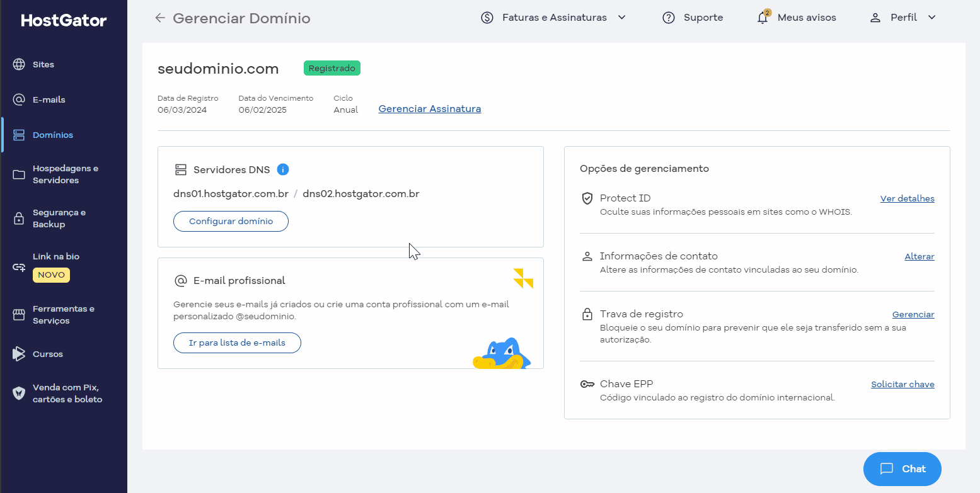Click the blue info icon beside Servidores DNS
Image resolution: width=980 pixels, height=493 pixels.
pyautogui.click(x=283, y=169)
